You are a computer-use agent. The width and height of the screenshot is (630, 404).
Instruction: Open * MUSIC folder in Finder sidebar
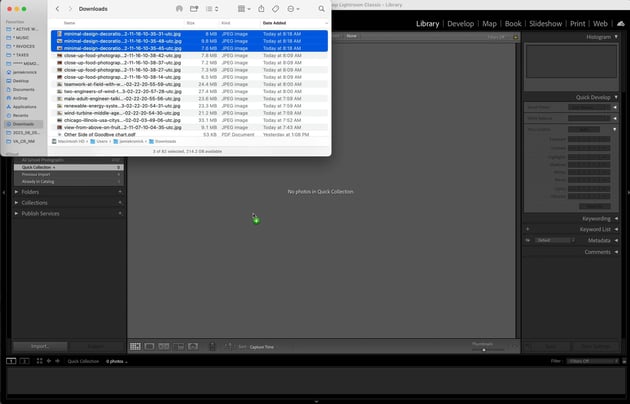(x=23, y=38)
